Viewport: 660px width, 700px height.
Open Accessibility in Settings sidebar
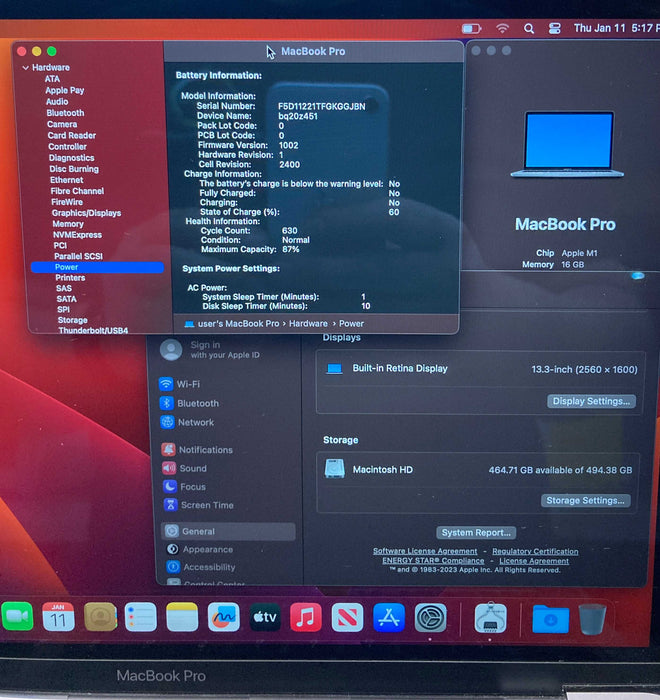point(201,567)
